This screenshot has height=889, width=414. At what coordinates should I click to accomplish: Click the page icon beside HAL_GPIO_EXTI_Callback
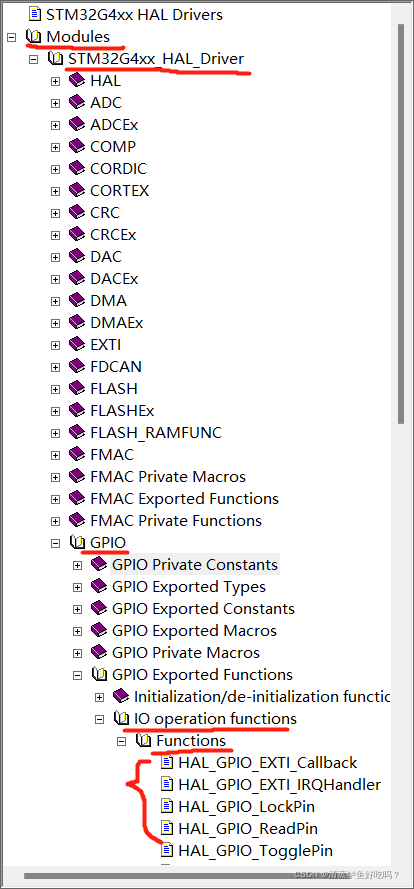[167, 763]
